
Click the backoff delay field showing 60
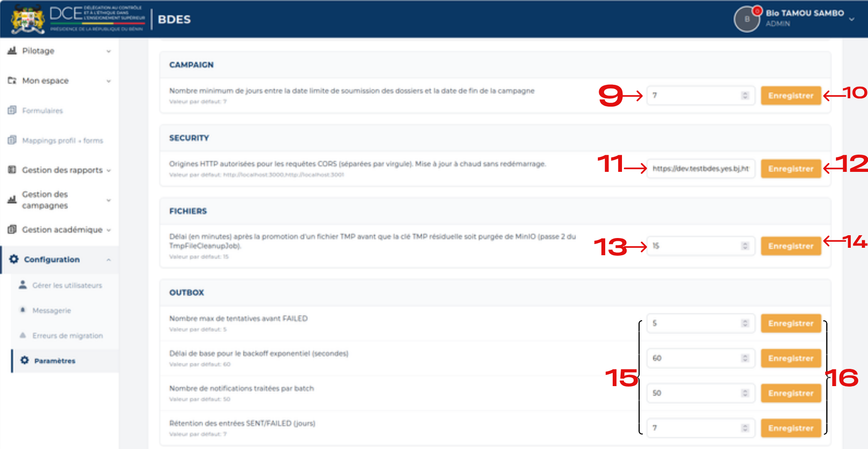coord(700,358)
